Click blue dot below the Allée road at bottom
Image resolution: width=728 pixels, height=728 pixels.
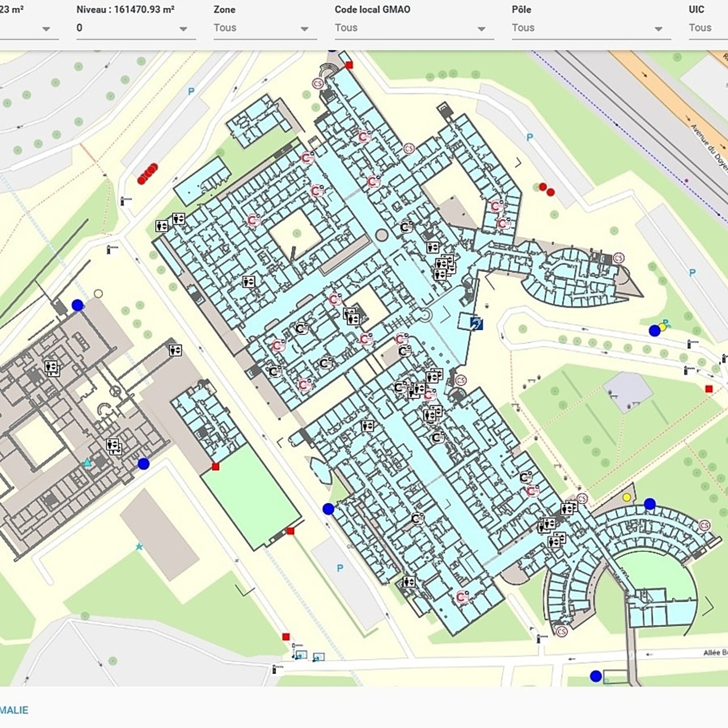(595, 676)
